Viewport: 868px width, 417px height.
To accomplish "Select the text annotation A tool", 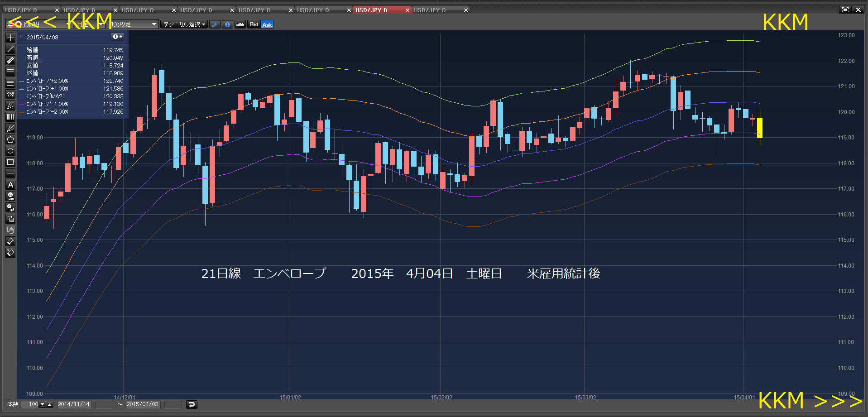I will coord(10,185).
